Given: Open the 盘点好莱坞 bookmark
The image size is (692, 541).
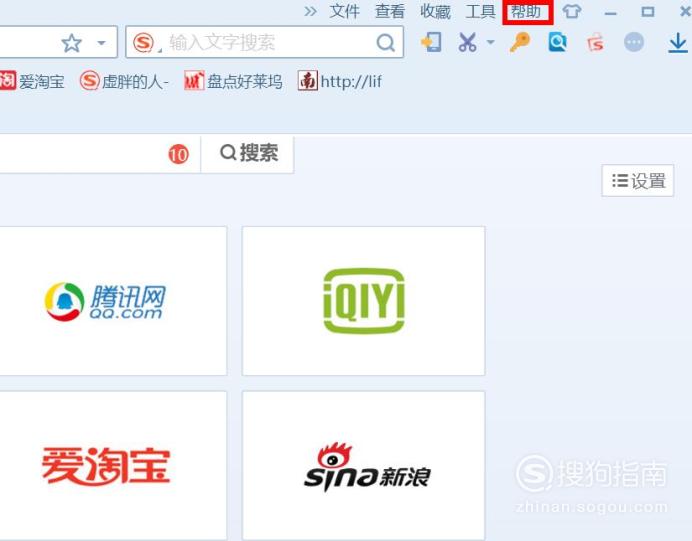Looking at the screenshot, I should (x=233, y=81).
